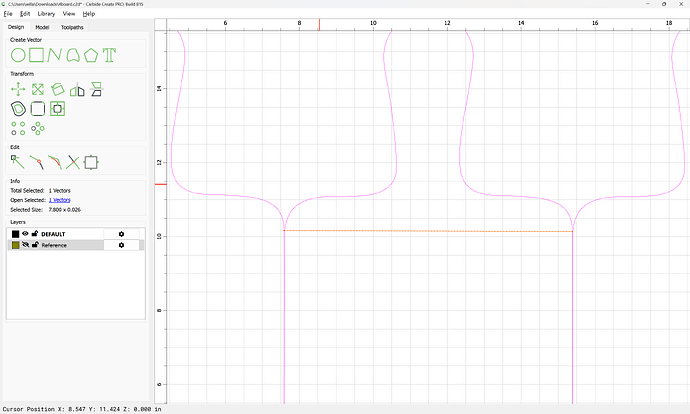Select the Curve drawing tool
Screen dimensions: 690x414
point(73,55)
